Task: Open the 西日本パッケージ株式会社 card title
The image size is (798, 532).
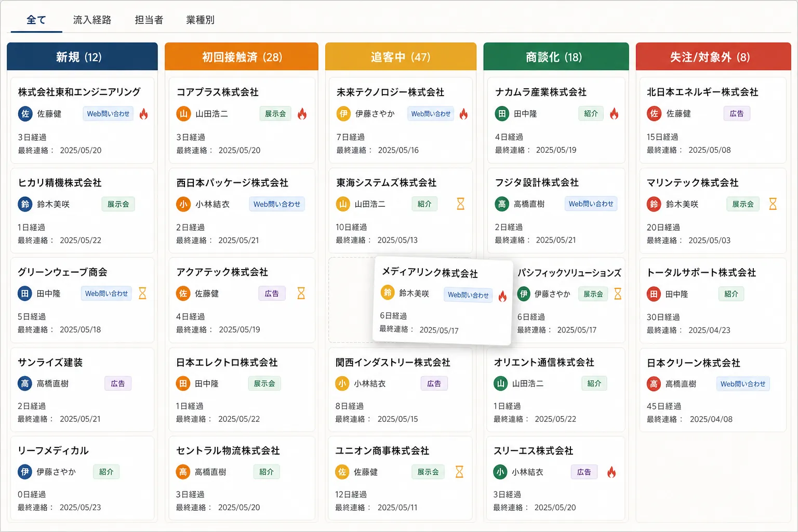Action: [232, 183]
